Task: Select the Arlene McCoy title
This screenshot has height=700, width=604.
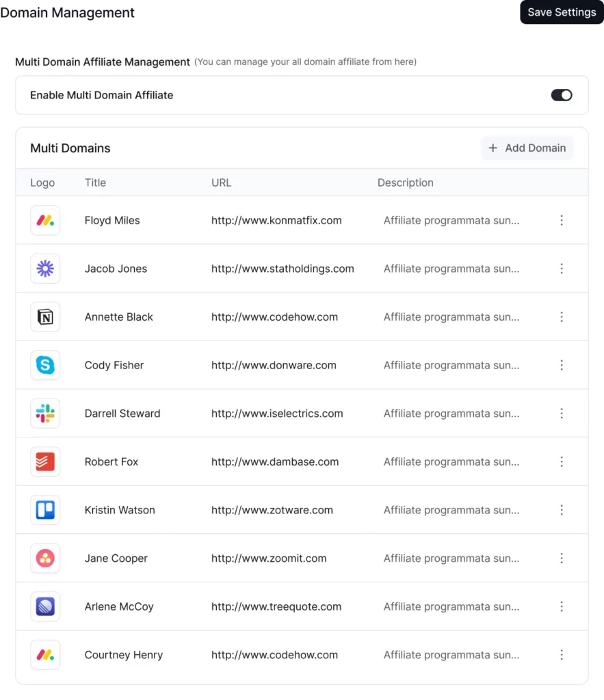Action: click(119, 606)
